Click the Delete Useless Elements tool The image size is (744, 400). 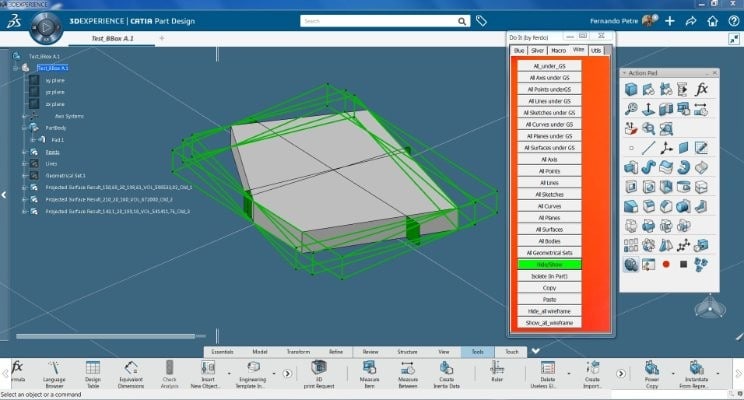pyautogui.click(x=548, y=373)
